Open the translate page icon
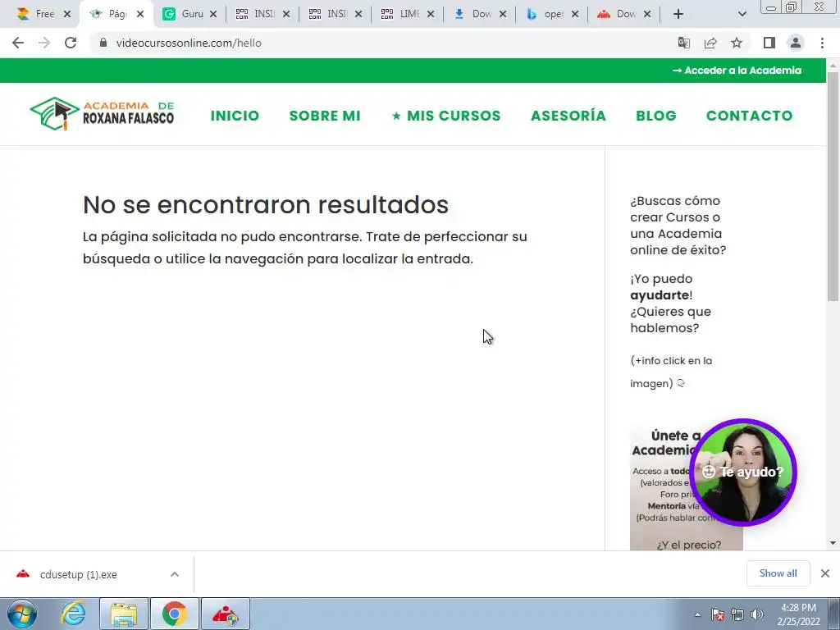Viewport: 840px width, 630px height. coord(684,43)
